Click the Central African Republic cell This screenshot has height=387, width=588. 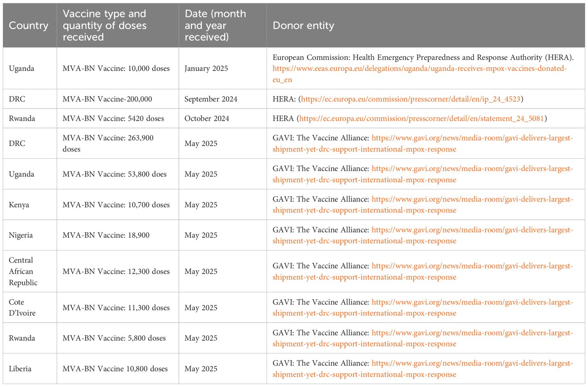pyautogui.click(x=23, y=272)
